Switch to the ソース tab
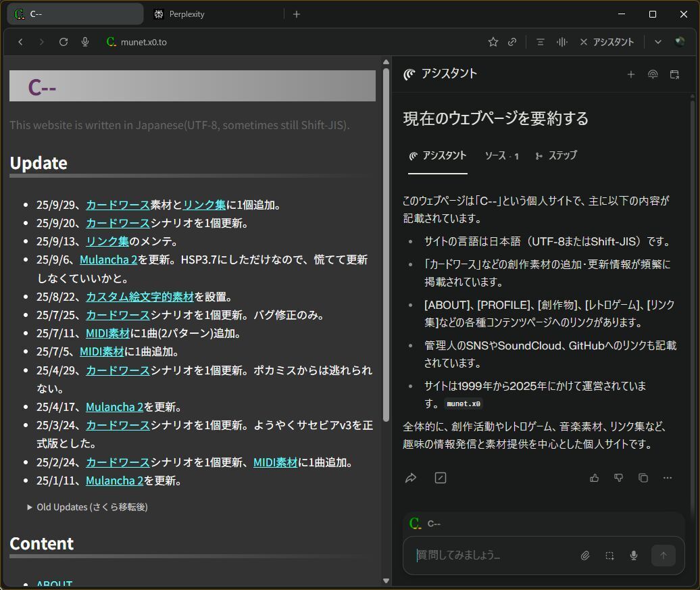Image resolution: width=700 pixels, height=590 pixels. pyautogui.click(x=501, y=155)
